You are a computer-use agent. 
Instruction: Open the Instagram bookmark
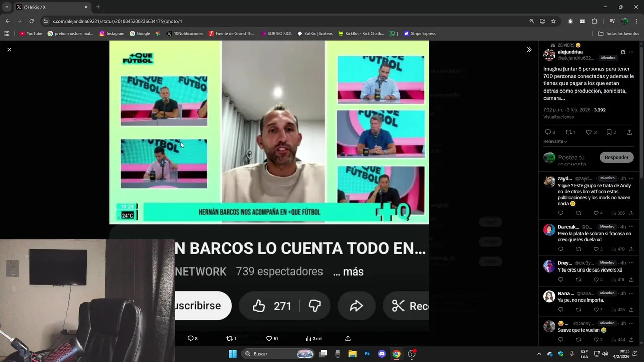(x=112, y=34)
